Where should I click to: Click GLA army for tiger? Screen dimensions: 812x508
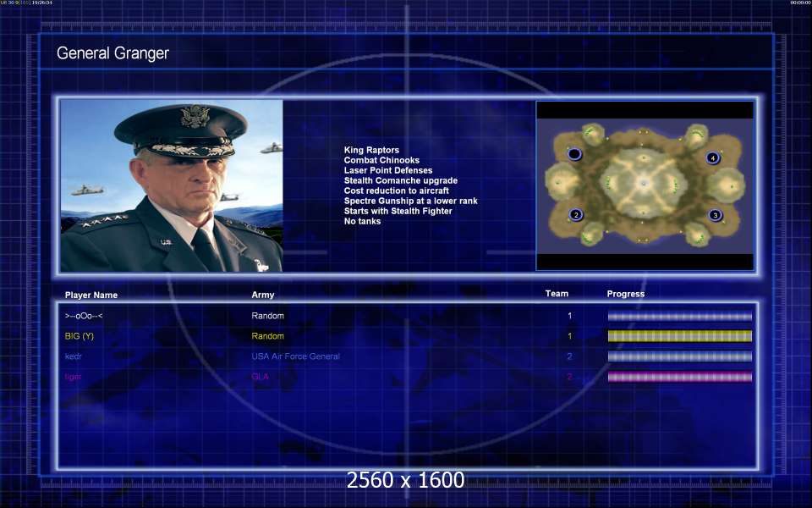pyautogui.click(x=260, y=377)
